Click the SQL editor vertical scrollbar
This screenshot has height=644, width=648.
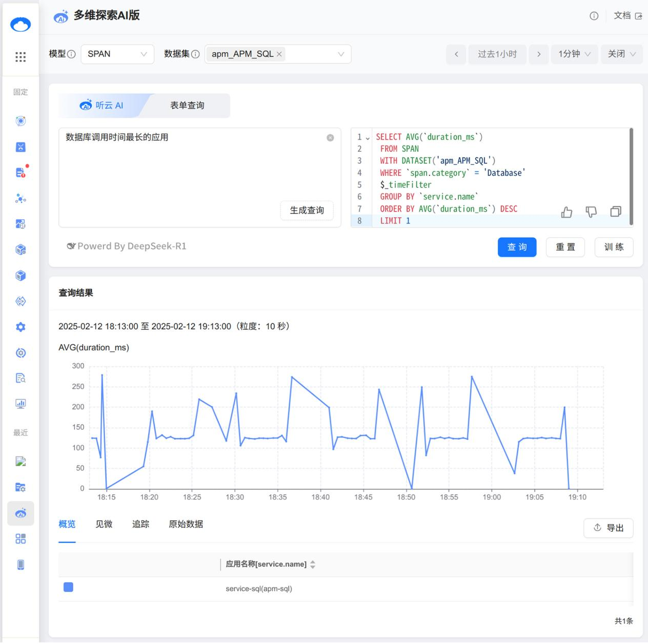pyautogui.click(x=631, y=176)
